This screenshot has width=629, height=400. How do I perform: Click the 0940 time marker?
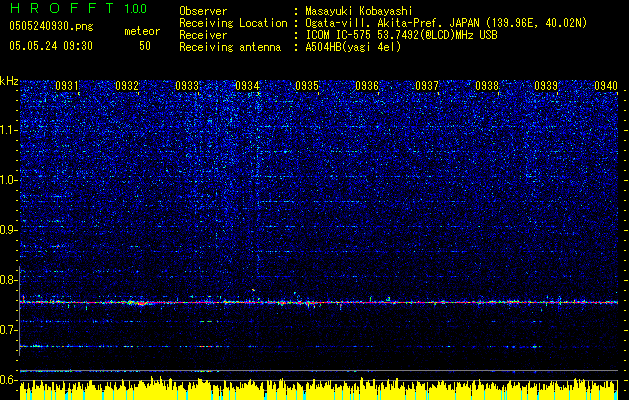[x=606, y=86]
